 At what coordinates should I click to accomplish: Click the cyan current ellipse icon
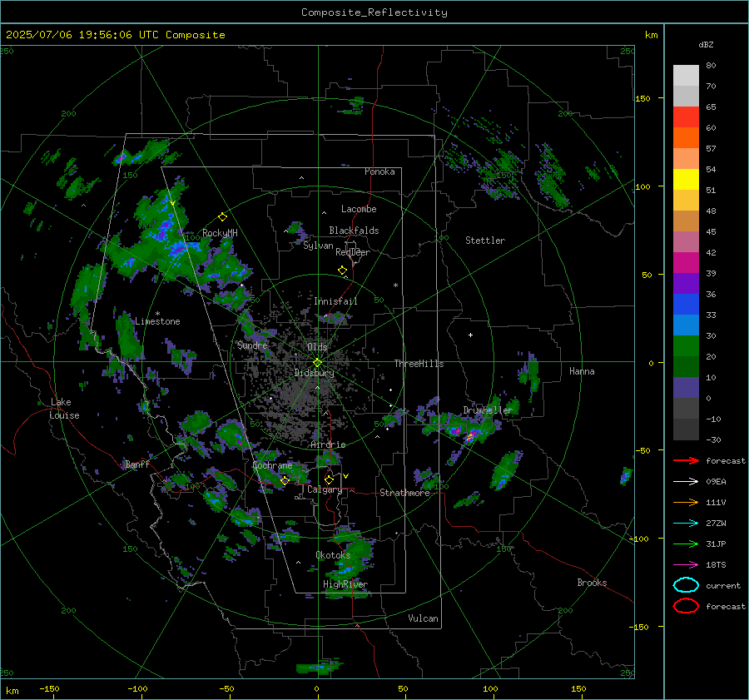click(686, 585)
